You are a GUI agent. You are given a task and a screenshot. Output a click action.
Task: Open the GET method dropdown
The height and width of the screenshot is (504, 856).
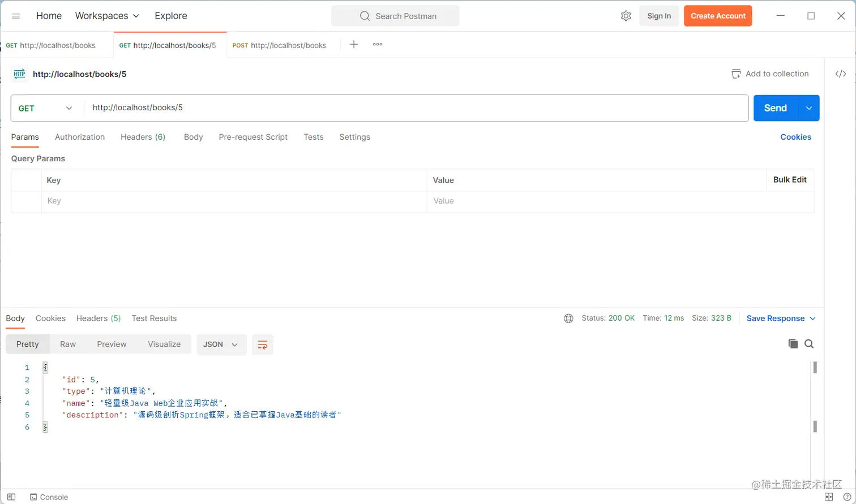(x=46, y=108)
